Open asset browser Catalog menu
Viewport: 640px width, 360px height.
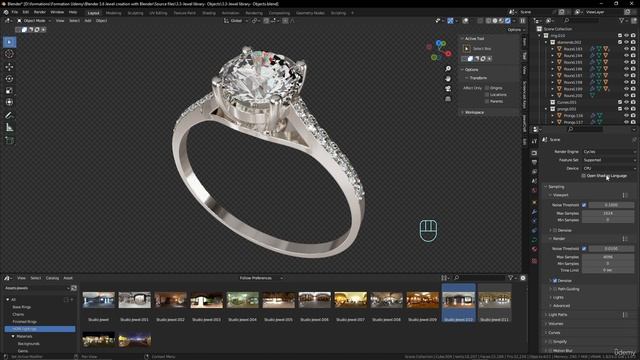52,278
